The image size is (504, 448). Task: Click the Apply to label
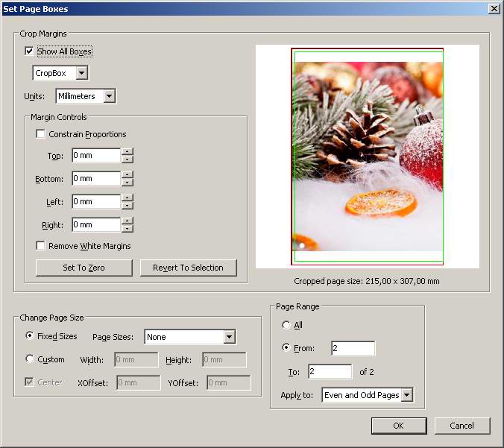coord(297,395)
